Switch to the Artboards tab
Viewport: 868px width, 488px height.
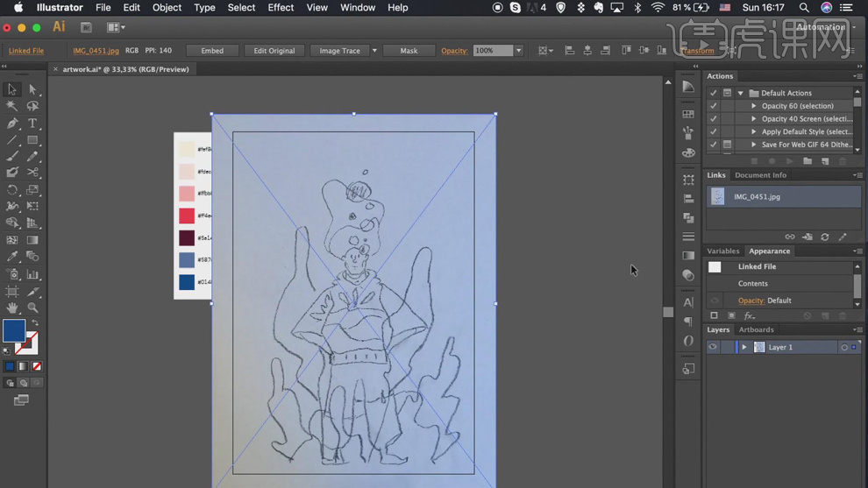(x=756, y=329)
